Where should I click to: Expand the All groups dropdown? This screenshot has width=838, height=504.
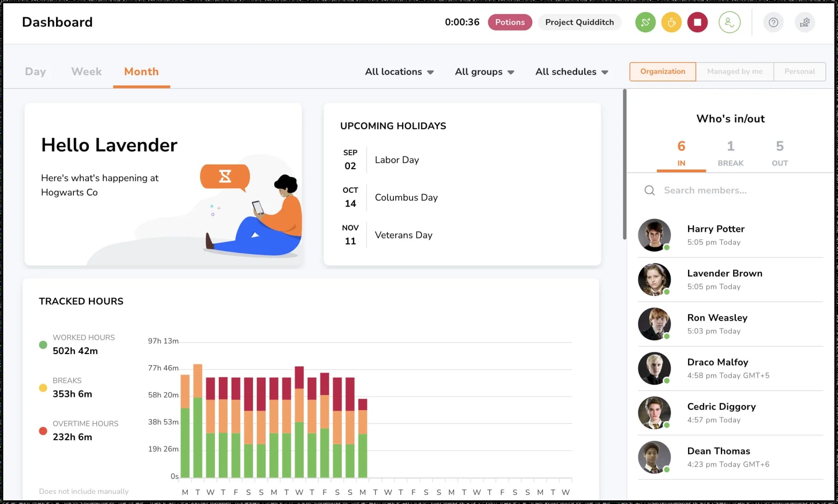(484, 72)
